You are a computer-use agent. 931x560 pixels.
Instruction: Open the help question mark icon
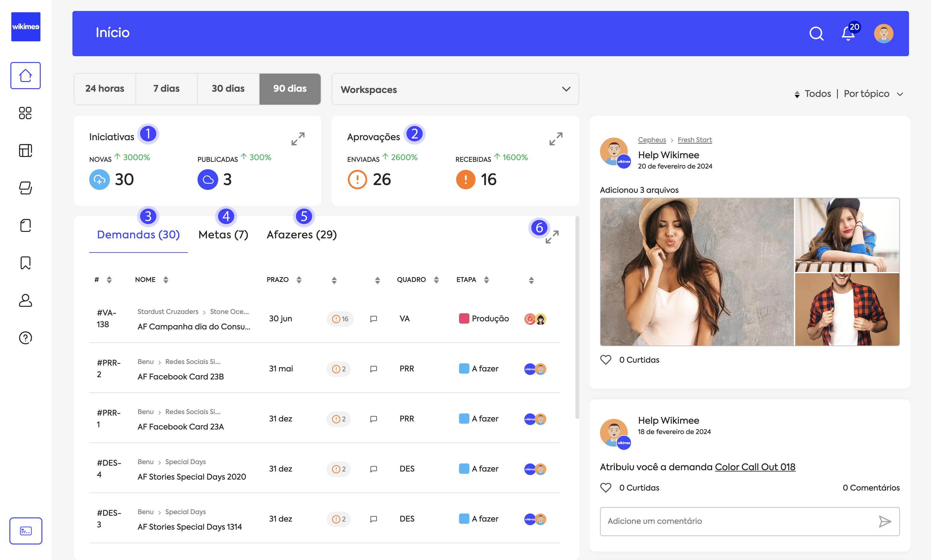pyautogui.click(x=25, y=338)
